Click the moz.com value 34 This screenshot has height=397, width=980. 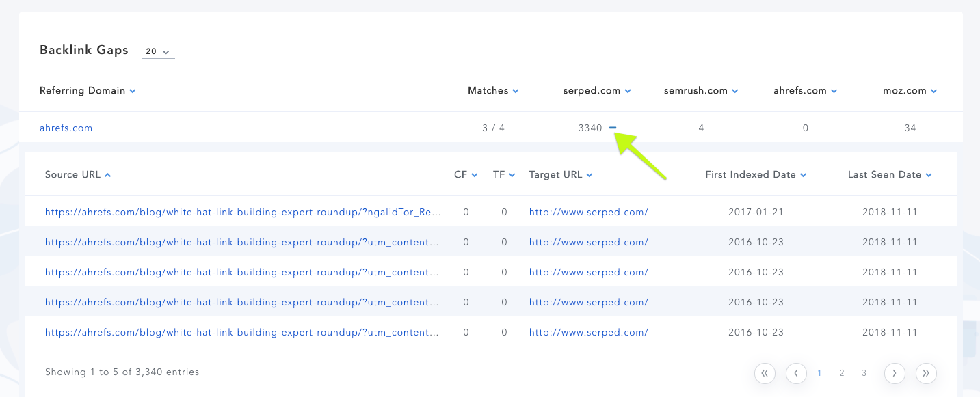[x=910, y=128]
